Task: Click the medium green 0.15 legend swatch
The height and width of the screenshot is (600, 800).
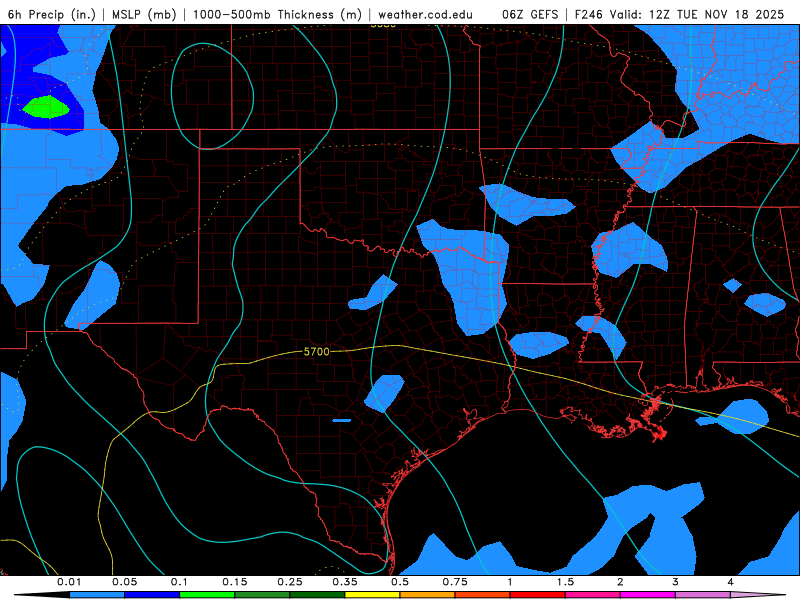Action: (262, 595)
